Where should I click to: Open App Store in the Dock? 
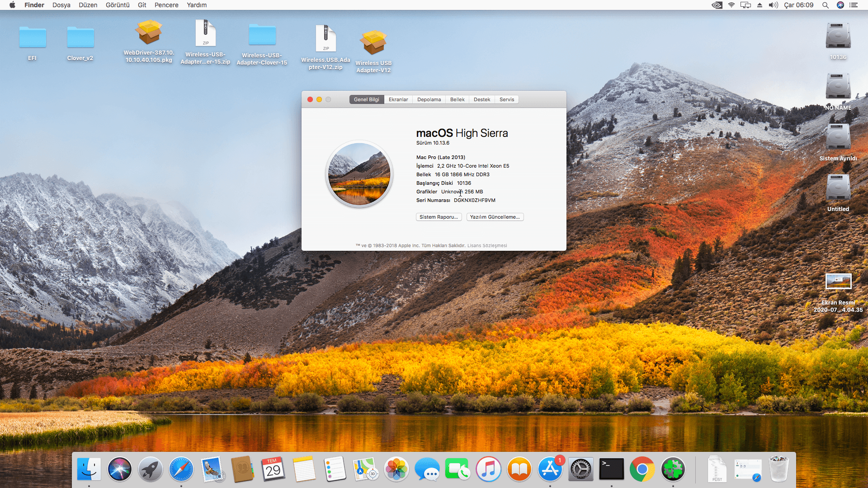[x=550, y=469]
